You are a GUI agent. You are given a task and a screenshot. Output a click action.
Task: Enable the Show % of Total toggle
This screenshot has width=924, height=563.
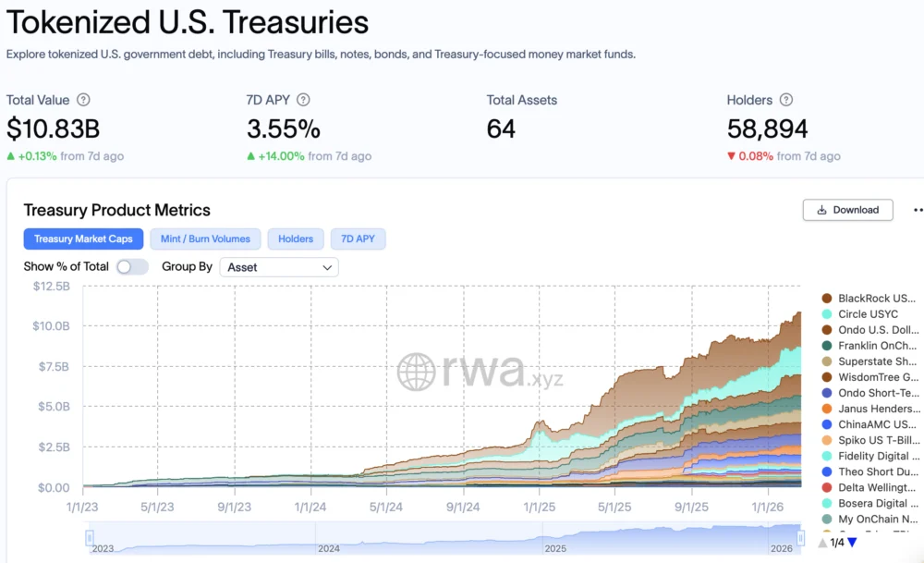pyautogui.click(x=132, y=265)
